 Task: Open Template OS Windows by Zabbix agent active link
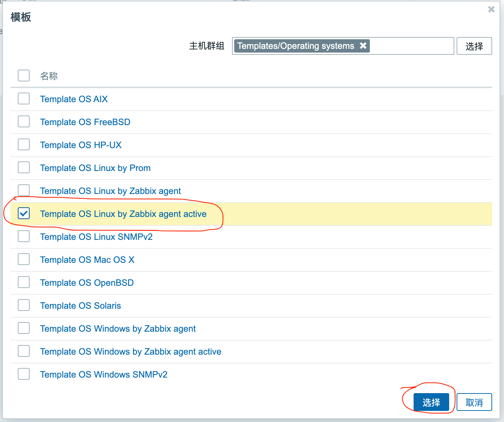click(x=131, y=352)
